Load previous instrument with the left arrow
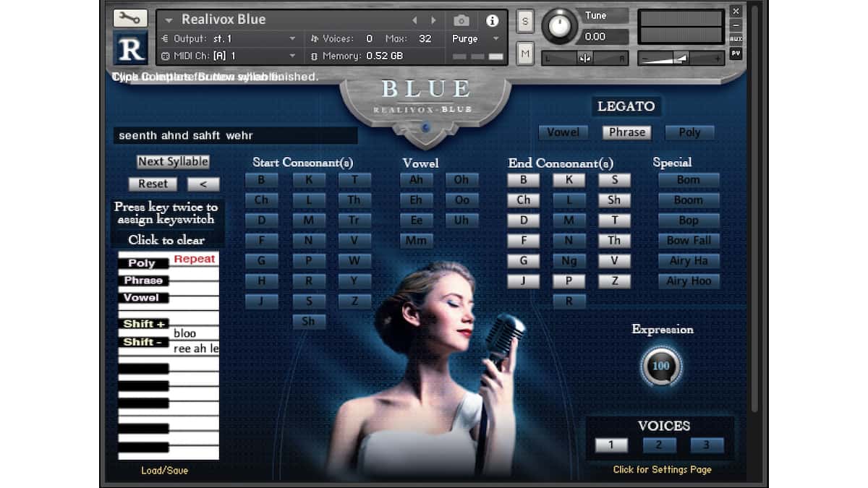The width and height of the screenshot is (868, 488). tap(415, 20)
